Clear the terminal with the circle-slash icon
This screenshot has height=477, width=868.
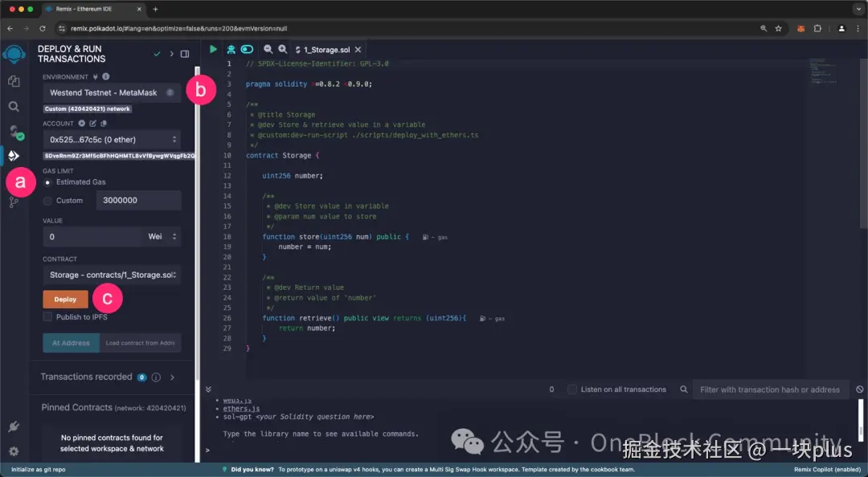[859, 389]
